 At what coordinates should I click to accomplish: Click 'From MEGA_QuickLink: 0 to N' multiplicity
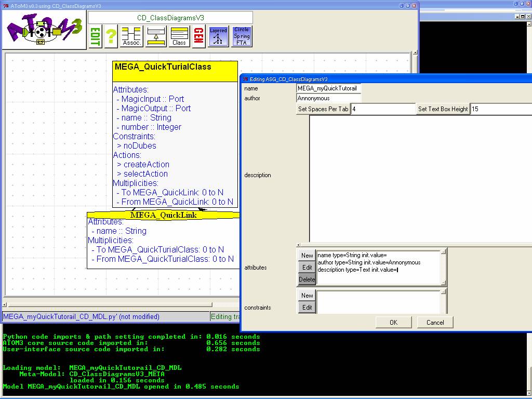177,202
